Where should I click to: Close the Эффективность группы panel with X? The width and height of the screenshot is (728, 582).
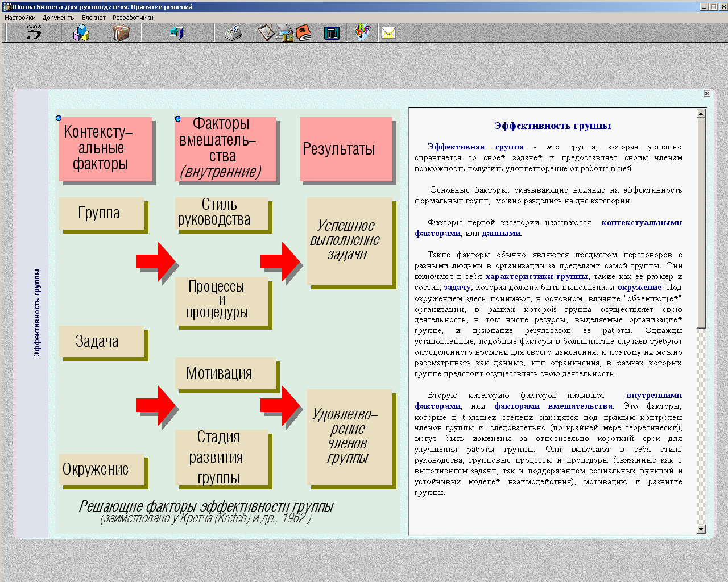[707, 93]
